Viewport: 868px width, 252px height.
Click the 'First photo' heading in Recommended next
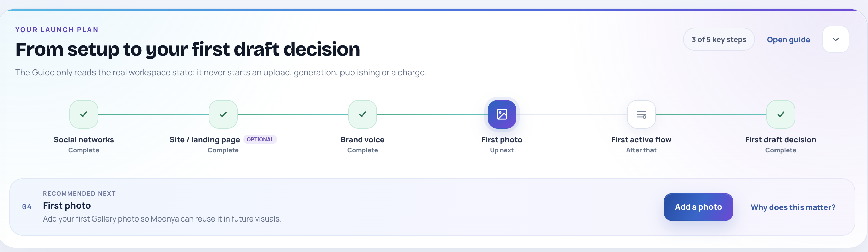(x=67, y=206)
